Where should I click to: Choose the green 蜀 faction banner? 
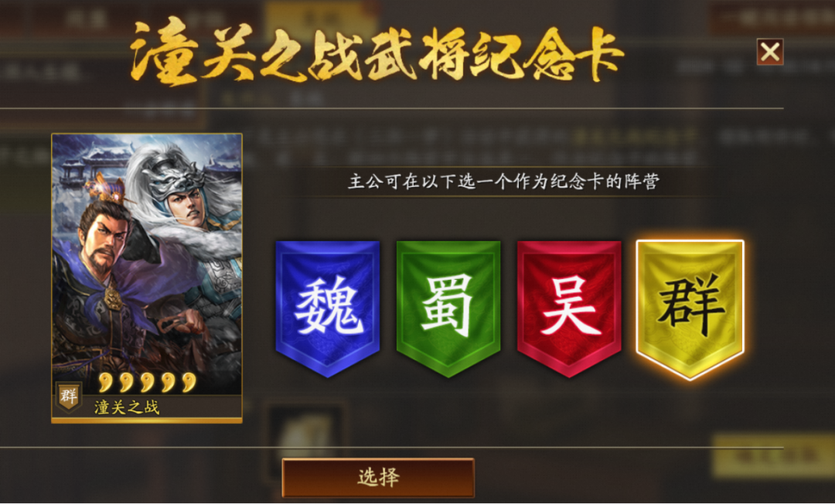click(448, 308)
